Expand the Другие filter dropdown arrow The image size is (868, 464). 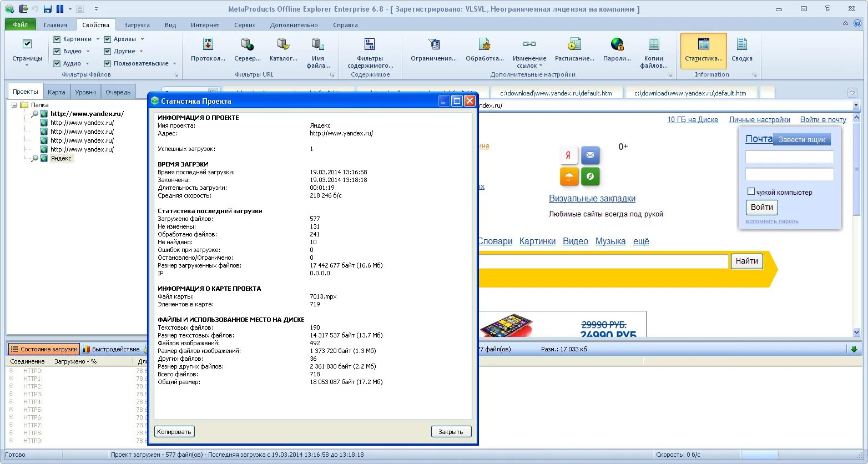142,52
